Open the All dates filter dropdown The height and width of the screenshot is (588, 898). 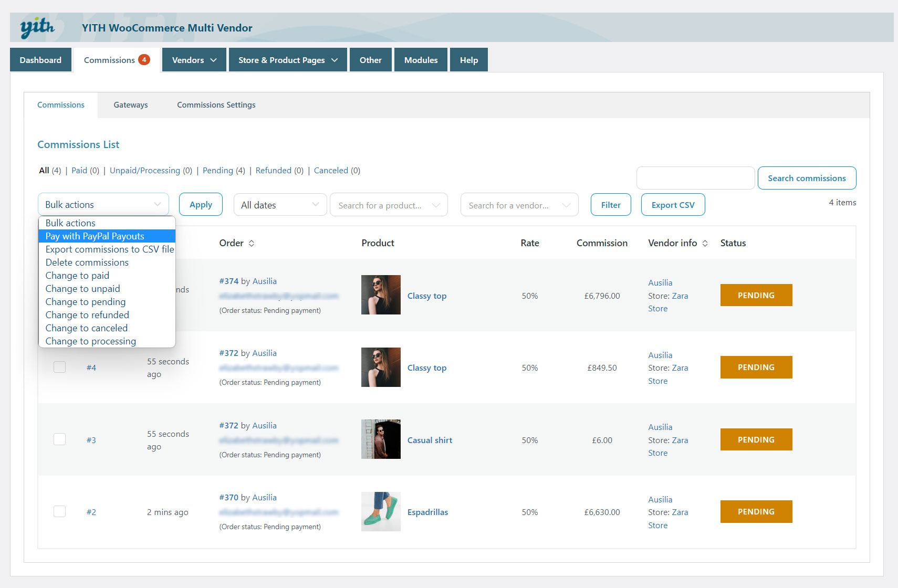click(280, 205)
